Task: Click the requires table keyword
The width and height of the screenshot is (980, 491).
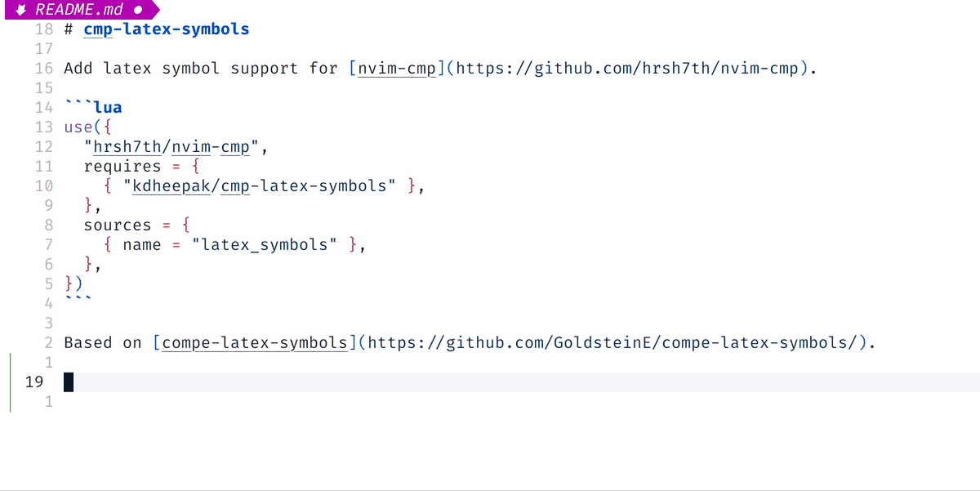Action: 122,166
